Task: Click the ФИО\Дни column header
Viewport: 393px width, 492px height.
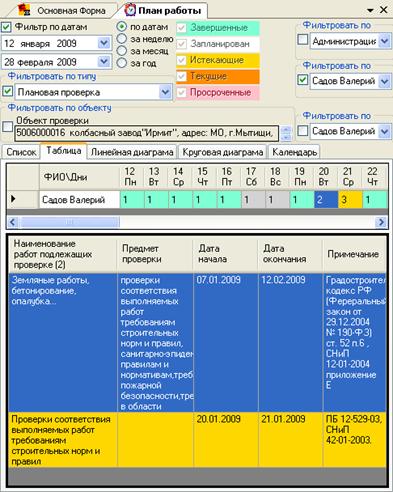Action: tap(79, 177)
